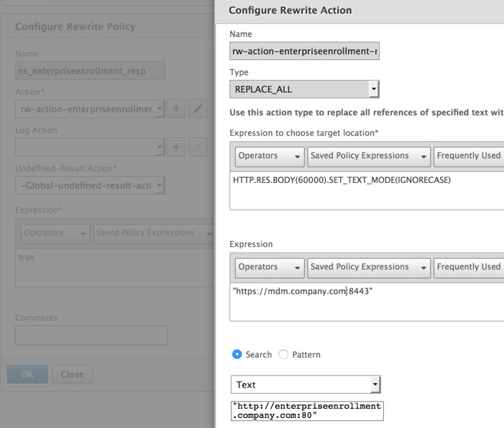Open Saved Policy Expressions in Expression section
This screenshot has width=504, height=428.
point(369,268)
